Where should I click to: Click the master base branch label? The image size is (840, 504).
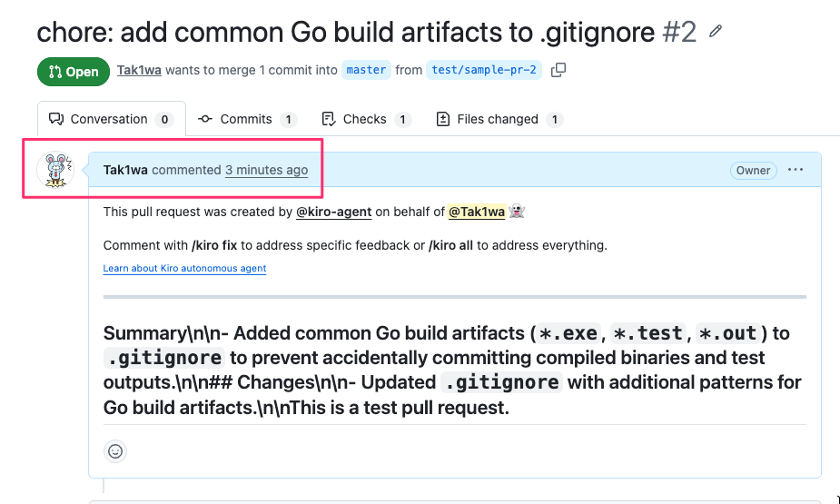[x=367, y=70]
